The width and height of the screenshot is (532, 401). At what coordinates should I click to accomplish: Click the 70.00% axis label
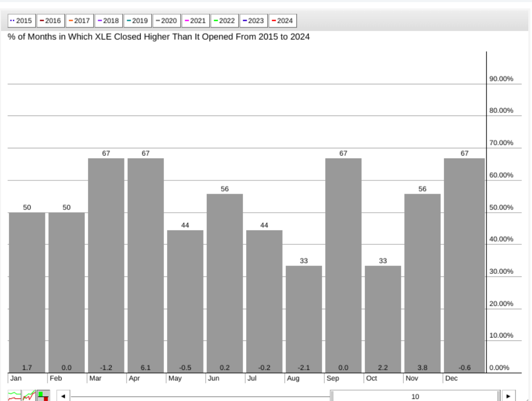[501, 142]
